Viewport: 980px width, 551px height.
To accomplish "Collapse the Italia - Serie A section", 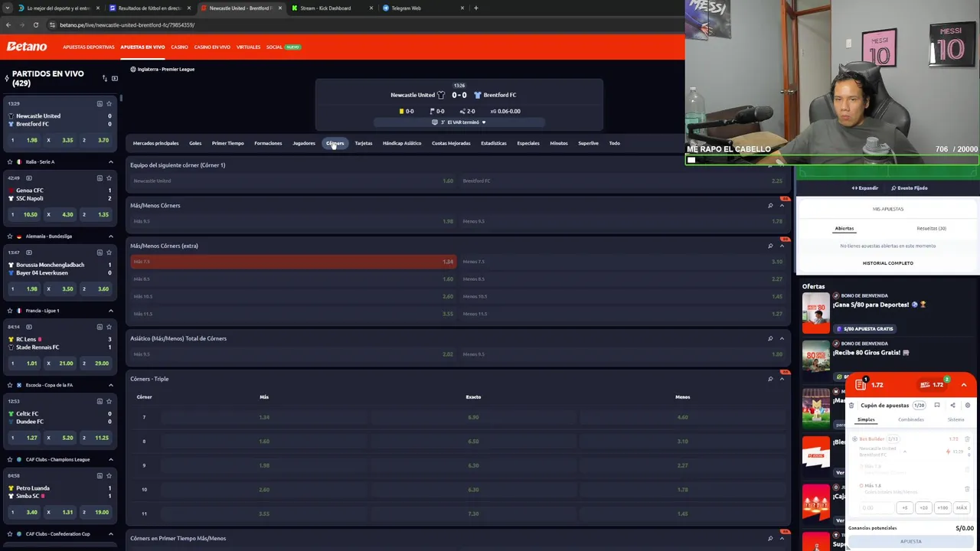I will (110, 161).
